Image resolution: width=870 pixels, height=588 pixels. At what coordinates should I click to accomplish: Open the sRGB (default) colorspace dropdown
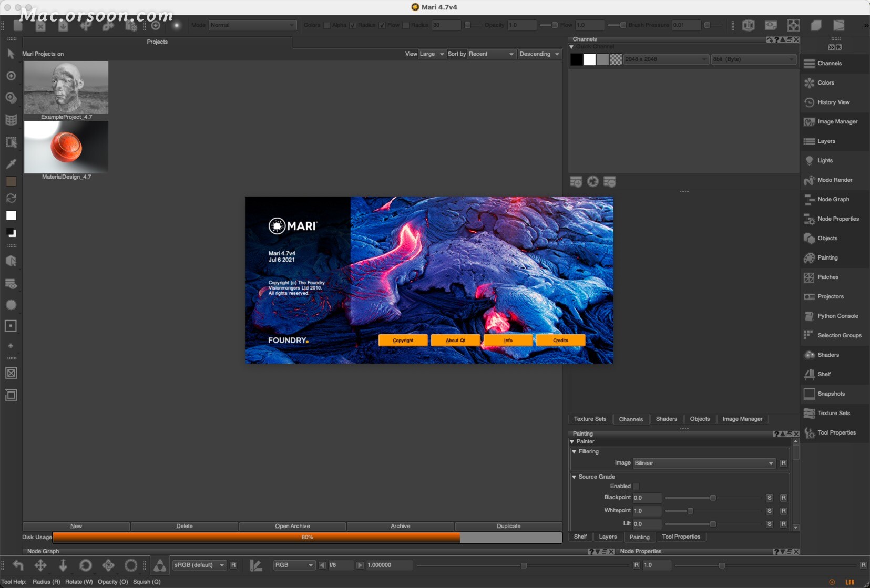point(200,565)
